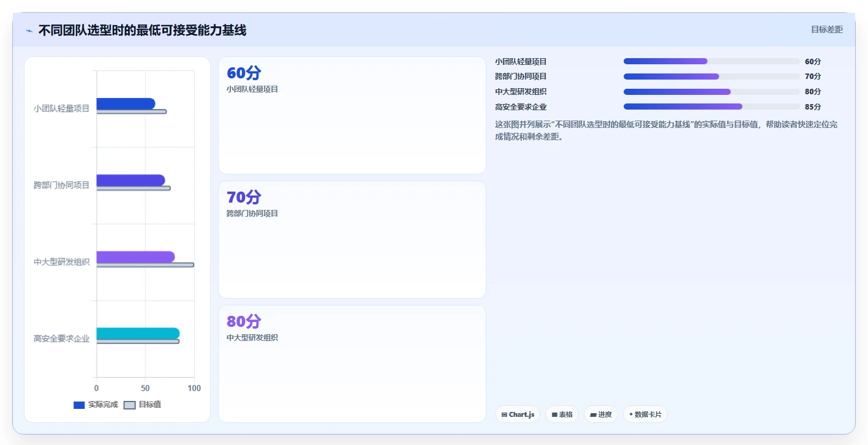Click the description paragraph starting 这张图并列展示
This screenshot has width=868, height=445.
click(x=666, y=130)
